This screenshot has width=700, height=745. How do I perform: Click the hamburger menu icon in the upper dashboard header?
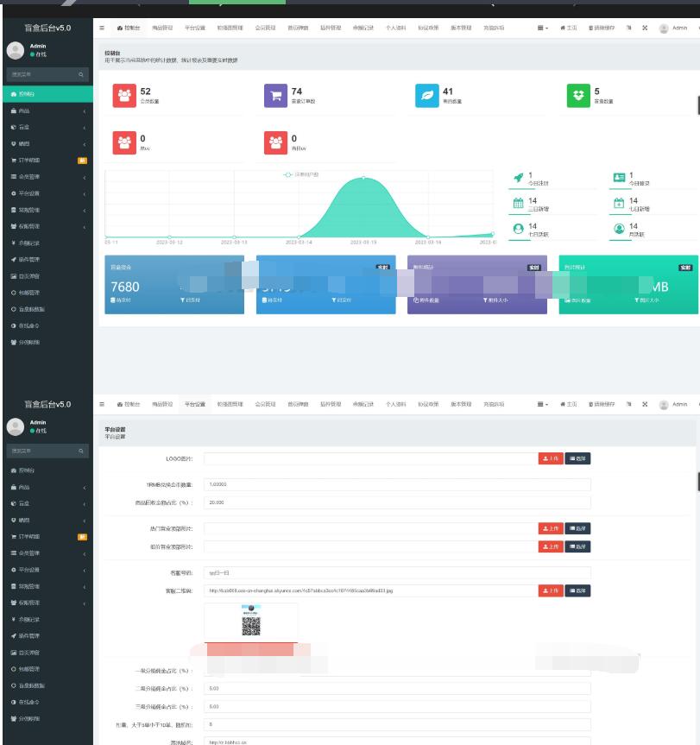[x=103, y=28]
